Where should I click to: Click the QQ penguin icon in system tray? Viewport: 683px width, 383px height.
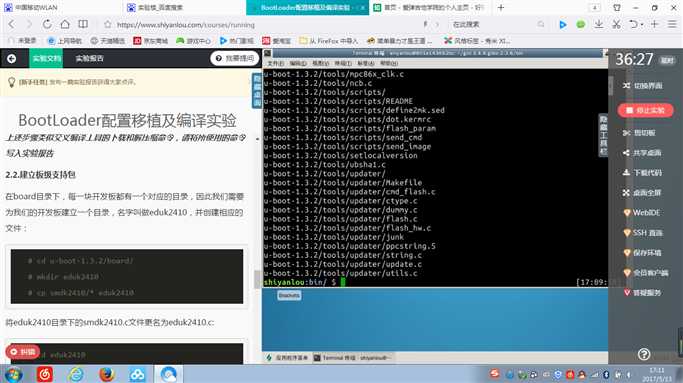pos(582,374)
